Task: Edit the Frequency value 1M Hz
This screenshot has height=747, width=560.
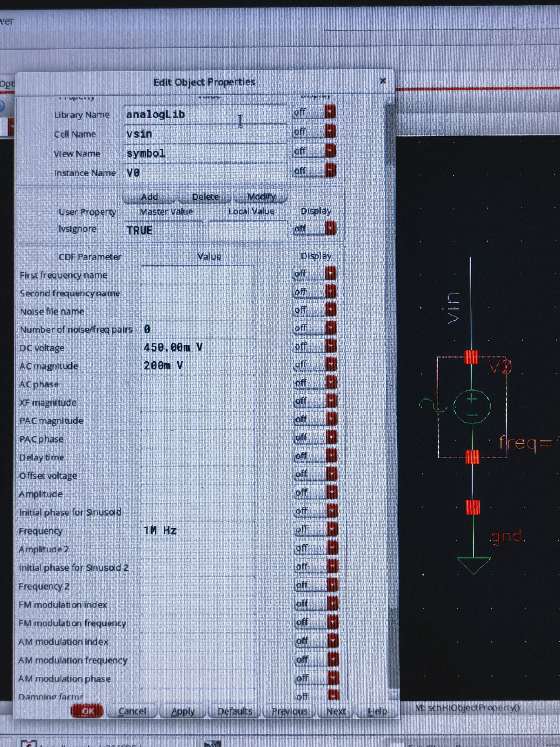Action: [197, 530]
